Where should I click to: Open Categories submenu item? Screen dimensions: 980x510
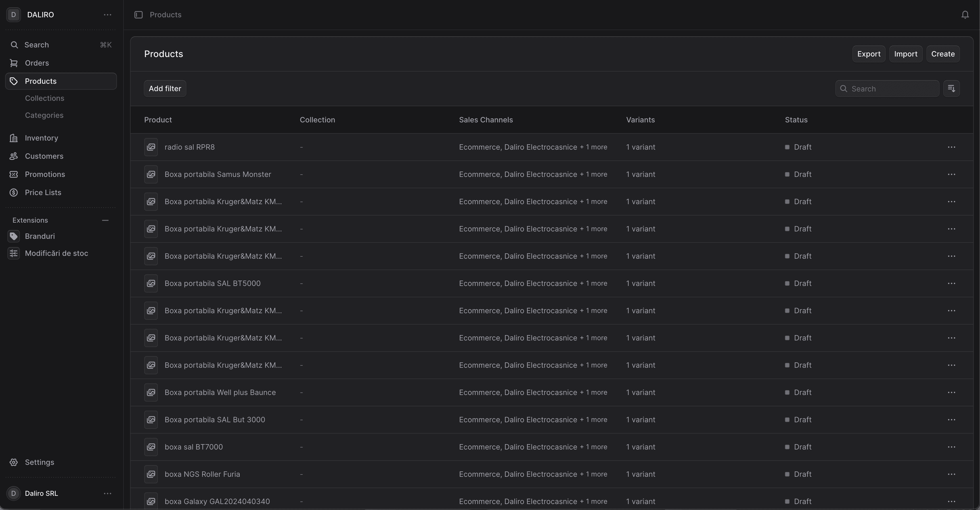pyautogui.click(x=44, y=115)
